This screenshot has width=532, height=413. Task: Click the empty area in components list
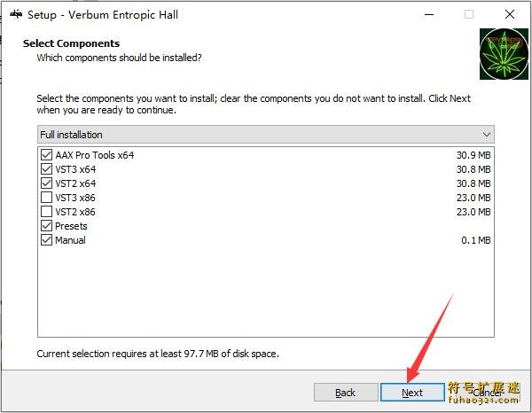(x=266, y=292)
